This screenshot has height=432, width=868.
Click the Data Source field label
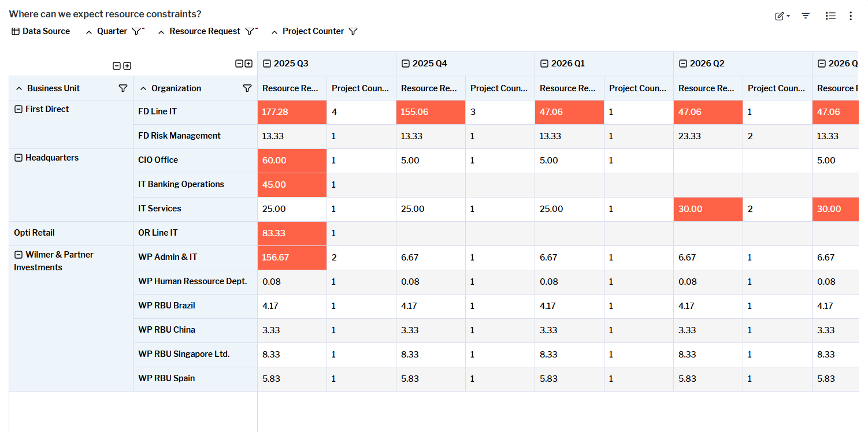pos(46,31)
